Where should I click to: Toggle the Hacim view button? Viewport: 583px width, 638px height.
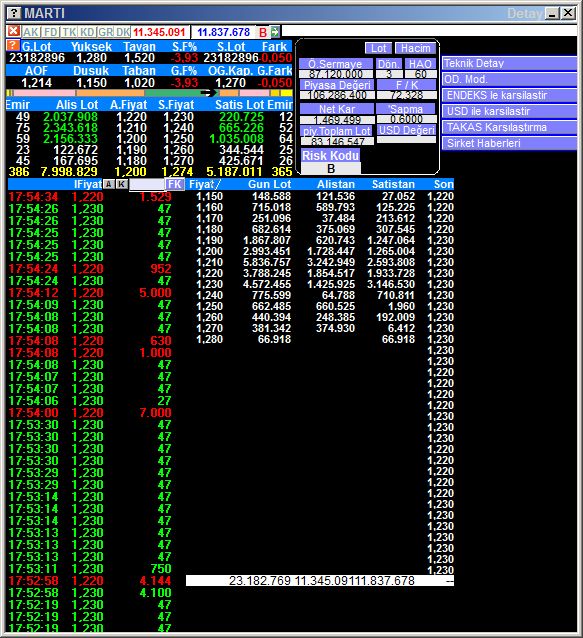tap(415, 48)
